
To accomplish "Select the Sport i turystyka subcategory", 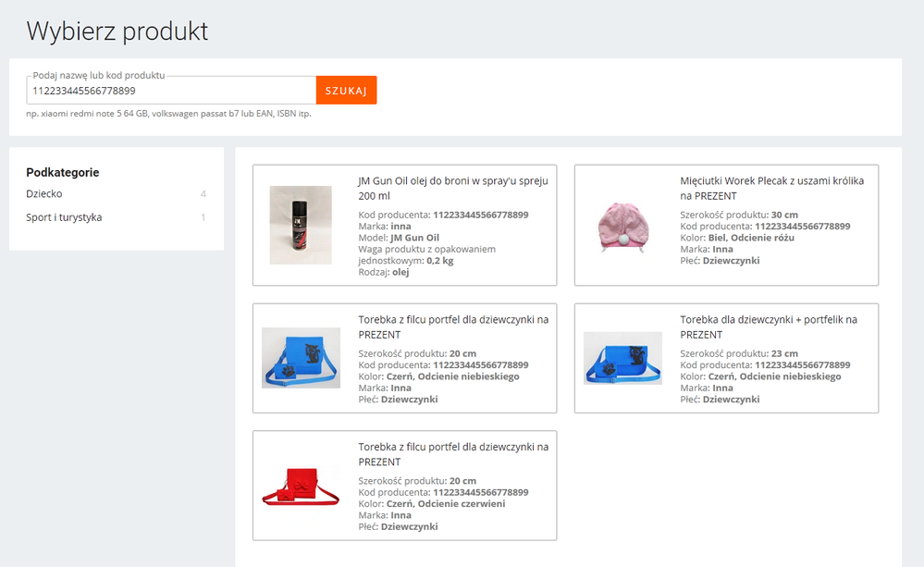I will click(64, 217).
